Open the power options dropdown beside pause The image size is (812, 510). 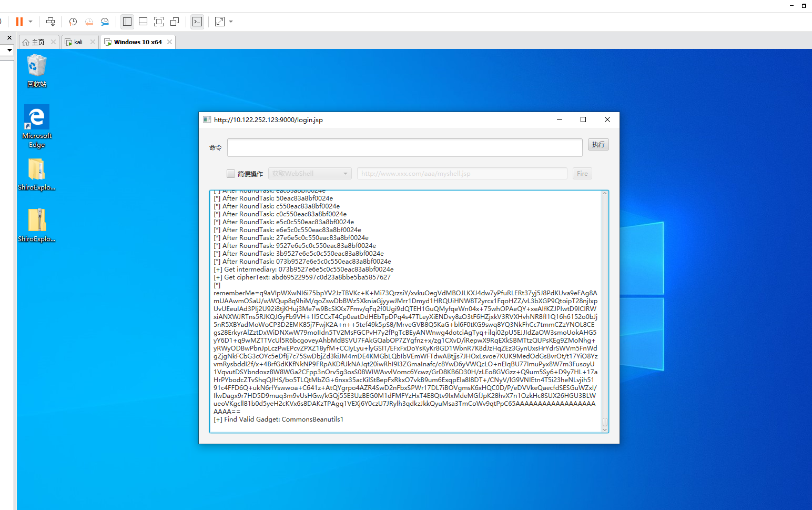pos(31,22)
